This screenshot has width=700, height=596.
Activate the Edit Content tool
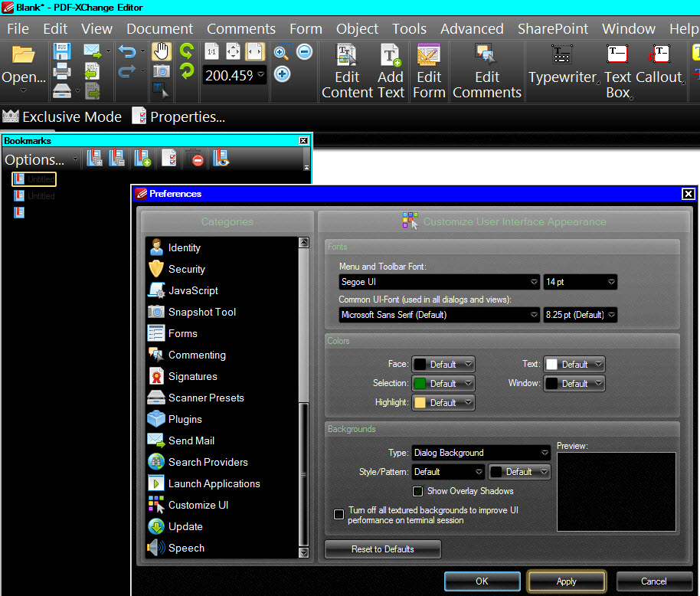[x=347, y=72]
